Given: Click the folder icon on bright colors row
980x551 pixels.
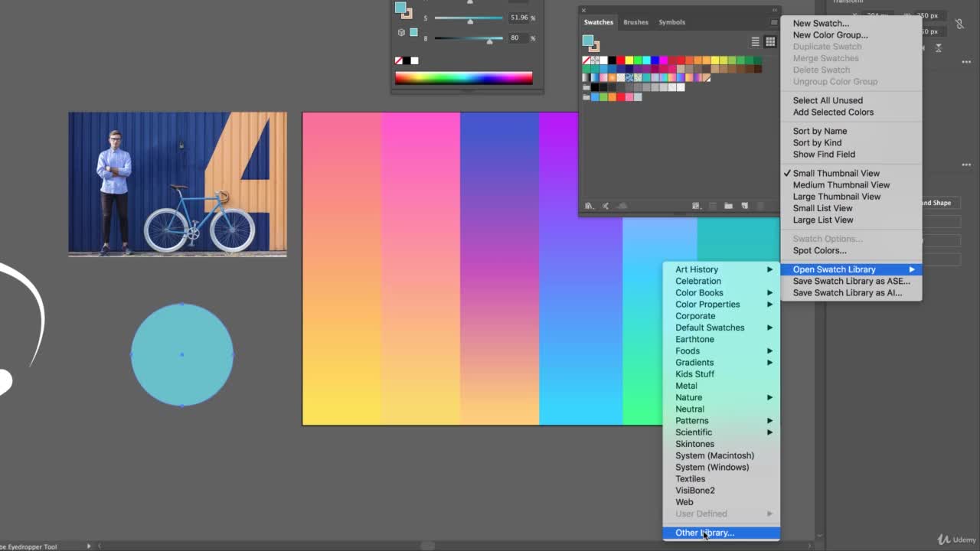Looking at the screenshot, I should (586, 97).
